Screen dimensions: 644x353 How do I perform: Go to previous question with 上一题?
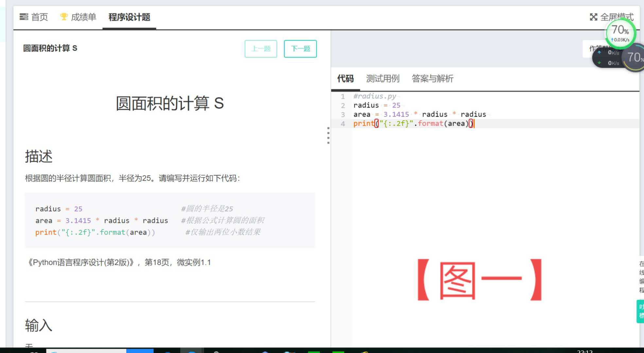coord(261,49)
